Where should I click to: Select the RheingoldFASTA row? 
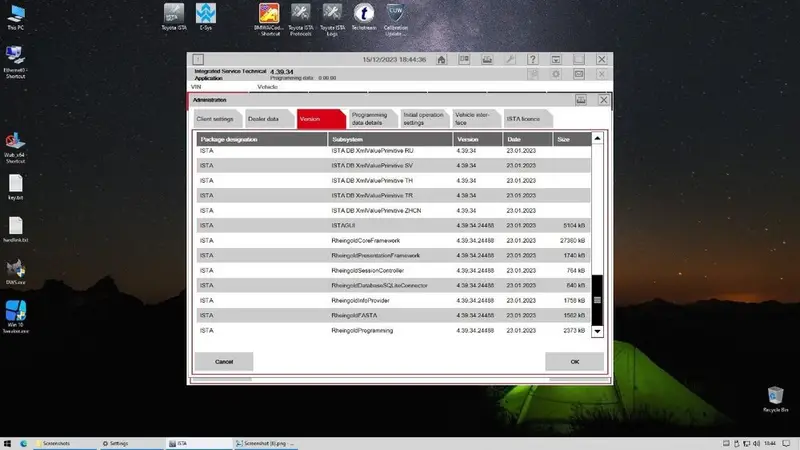click(393, 315)
